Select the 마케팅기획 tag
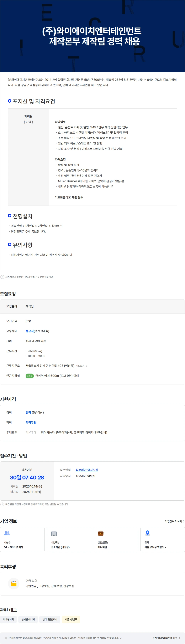The width and height of the screenshot is (185, 644). point(8,619)
